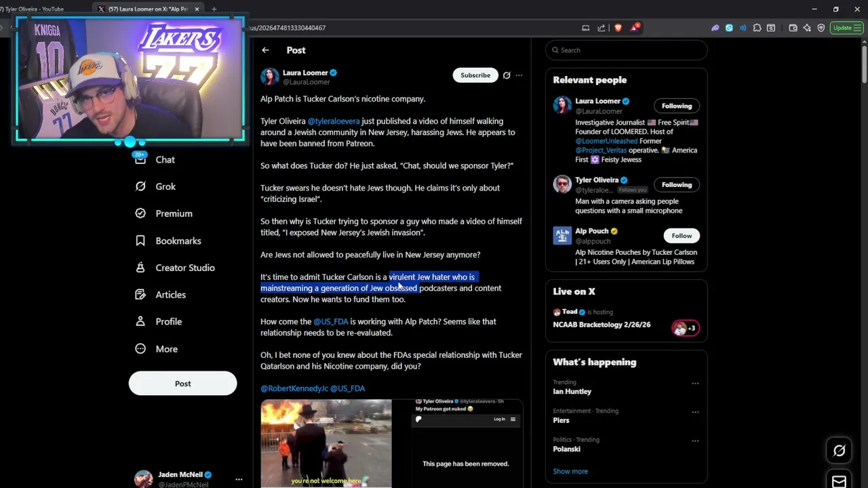Open the Brave Wallet icon
868x488 pixels.
793,28
